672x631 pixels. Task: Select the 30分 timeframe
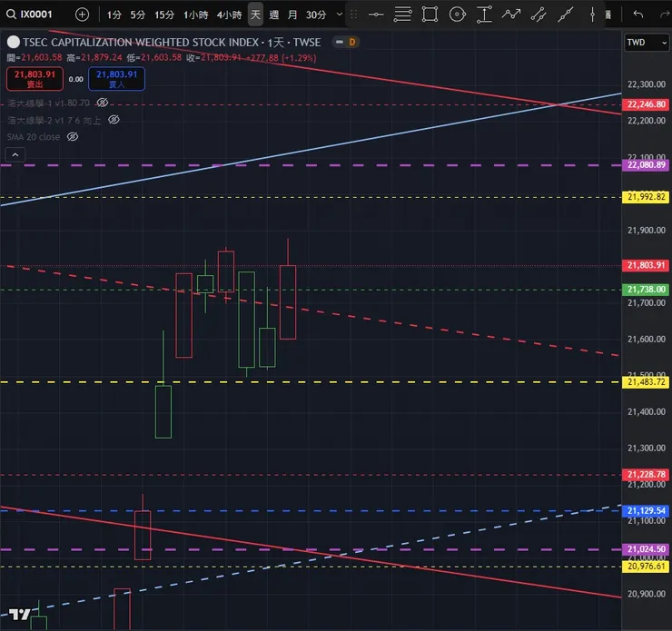pyautogui.click(x=316, y=15)
